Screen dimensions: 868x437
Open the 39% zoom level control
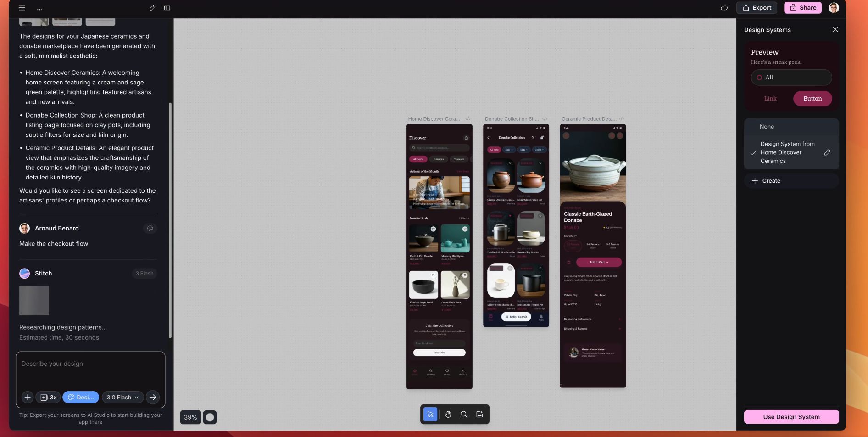coord(190,417)
